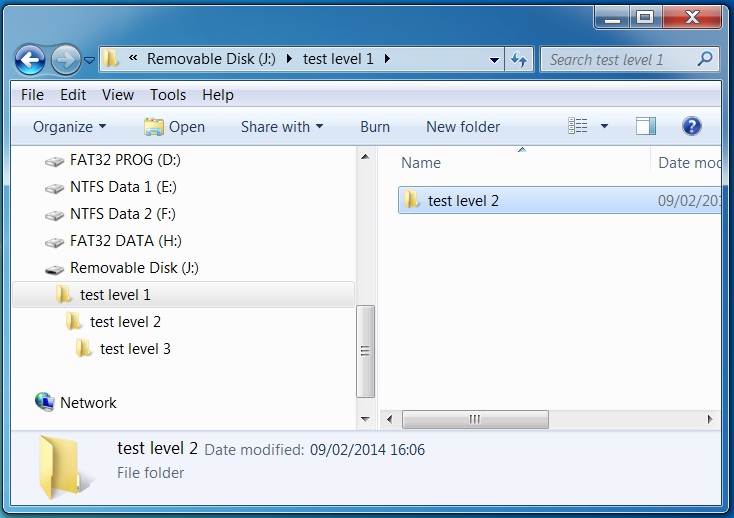Click the navigation pane vertical scroll thumb

[x=365, y=351]
